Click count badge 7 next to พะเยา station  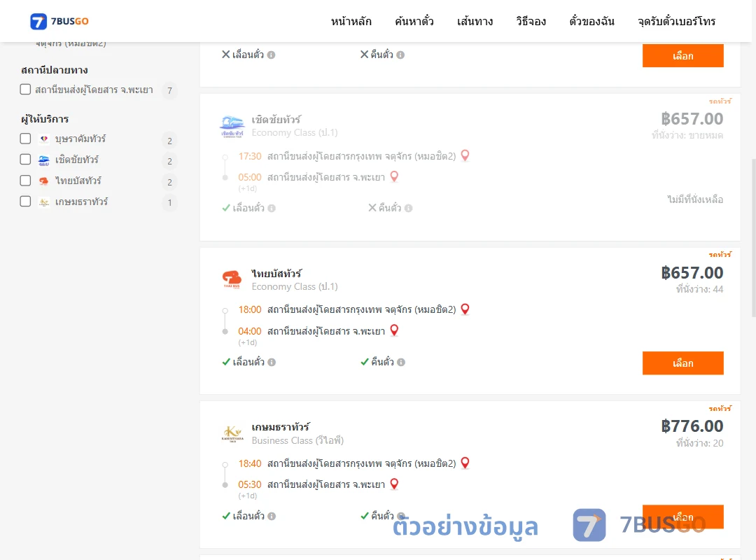(x=169, y=91)
